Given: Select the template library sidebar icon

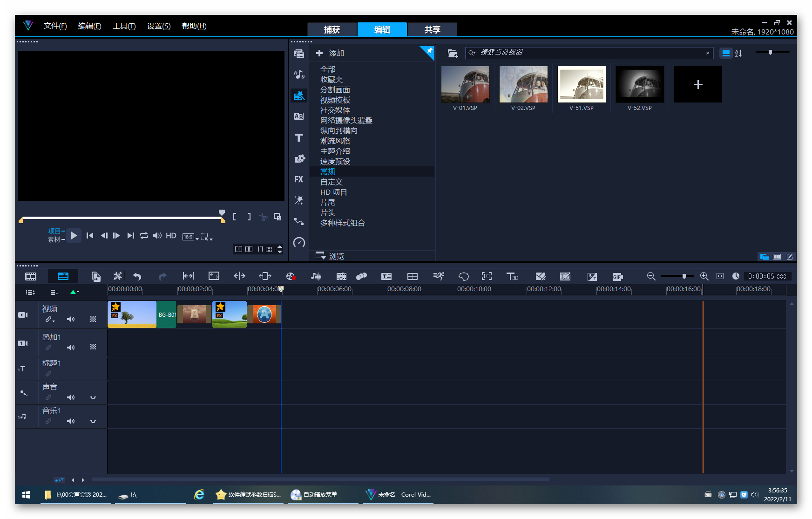Looking at the screenshot, I should 299,96.
